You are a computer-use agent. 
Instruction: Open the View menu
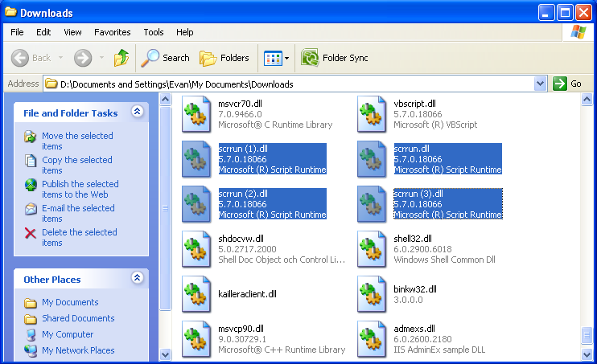coord(72,32)
